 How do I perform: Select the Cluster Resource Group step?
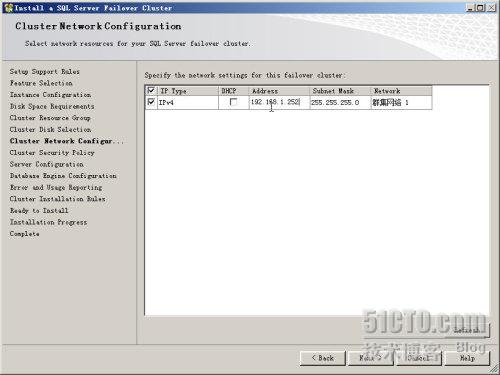(x=50, y=118)
